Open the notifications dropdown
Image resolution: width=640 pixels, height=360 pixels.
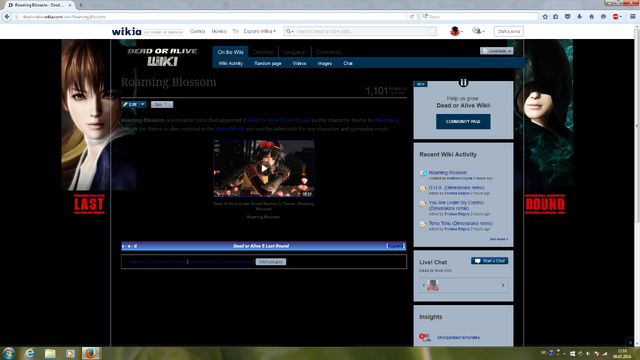click(x=478, y=31)
